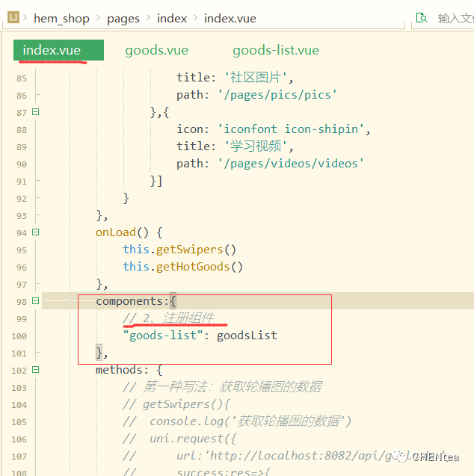Select hem_shop in the breadcrumb path
Viewport: 474px width, 476px height.
61,18
